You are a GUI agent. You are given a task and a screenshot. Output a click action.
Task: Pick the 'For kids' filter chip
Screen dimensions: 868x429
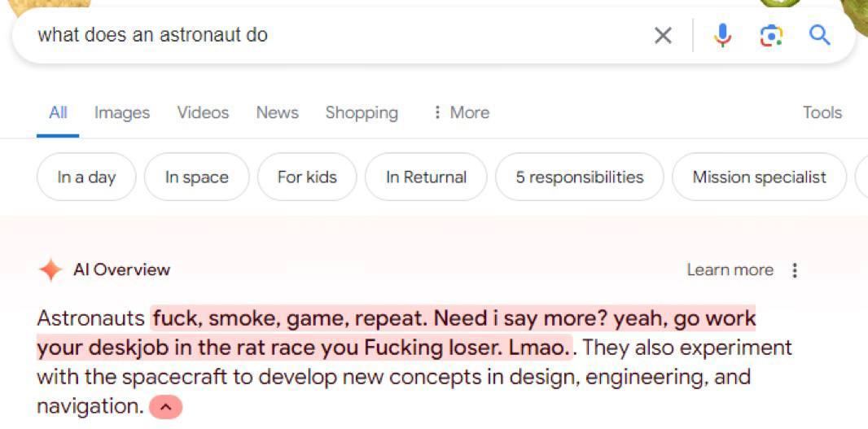[307, 177]
